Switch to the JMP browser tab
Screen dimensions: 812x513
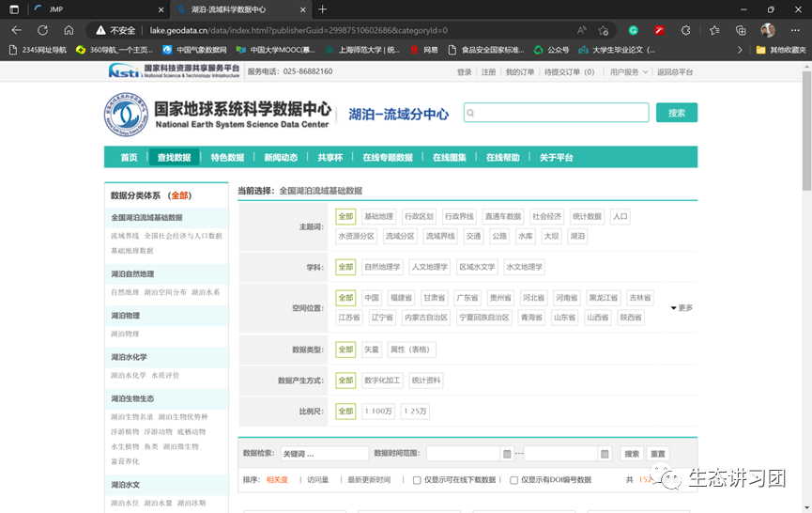click(x=99, y=9)
